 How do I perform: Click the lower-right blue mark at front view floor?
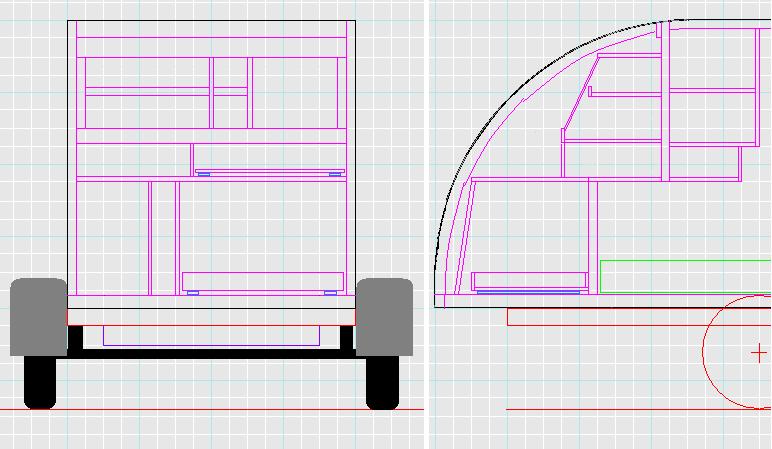tap(330, 293)
